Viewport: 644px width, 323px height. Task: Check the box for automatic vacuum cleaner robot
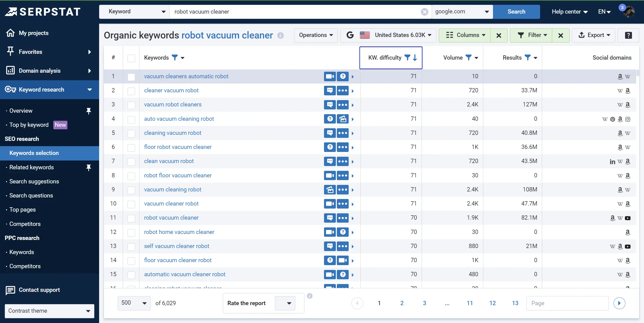point(131,275)
